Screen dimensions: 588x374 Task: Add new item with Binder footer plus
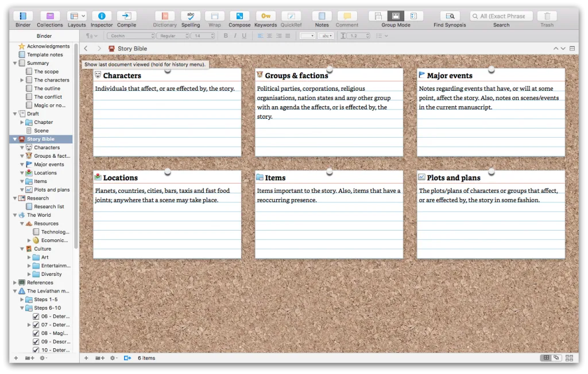click(x=16, y=358)
